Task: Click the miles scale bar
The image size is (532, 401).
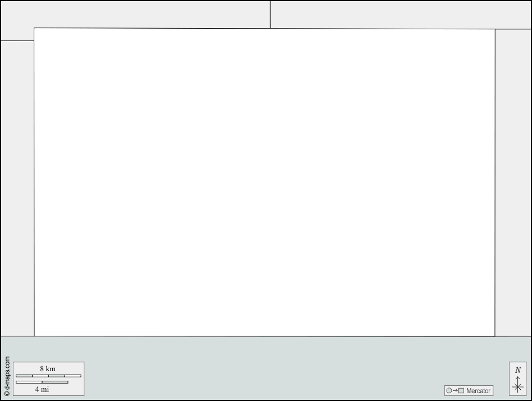Action: click(42, 382)
